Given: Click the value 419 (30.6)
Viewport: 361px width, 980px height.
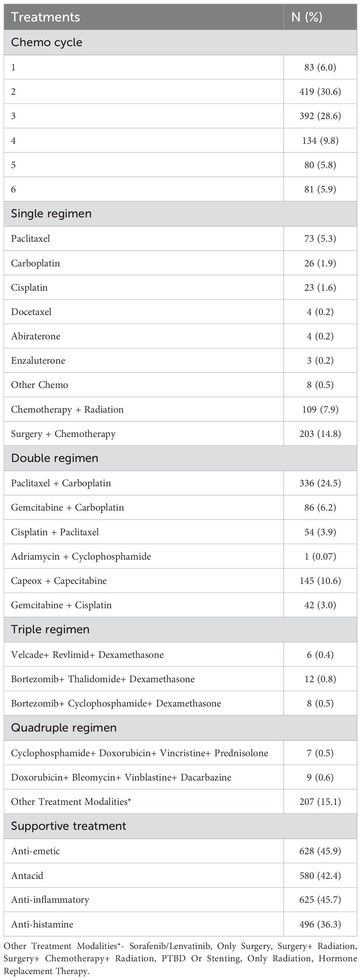Looking at the screenshot, I should click(x=320, y=92).
